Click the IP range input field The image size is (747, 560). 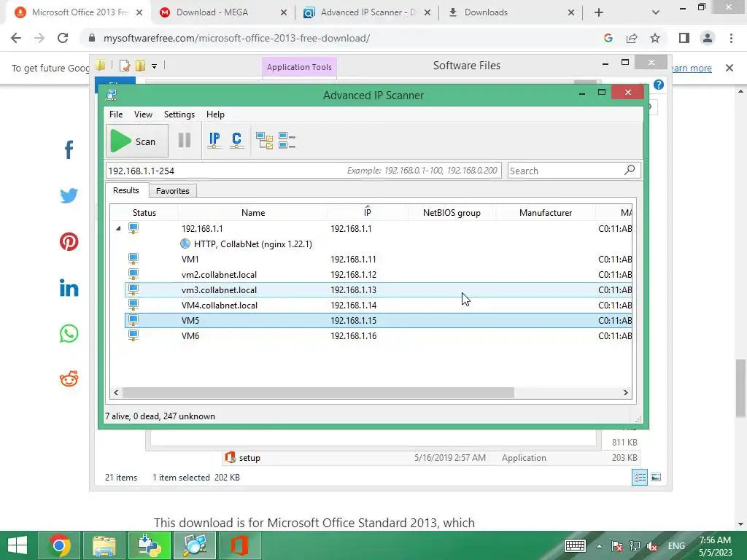point(303,171)
